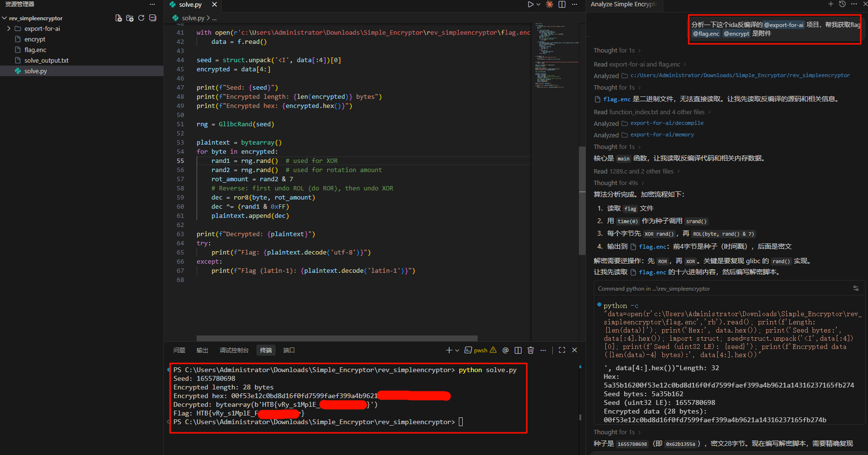Switch to the 调试控制台 panel tab
868x455 pixels.
coord(234,350)
